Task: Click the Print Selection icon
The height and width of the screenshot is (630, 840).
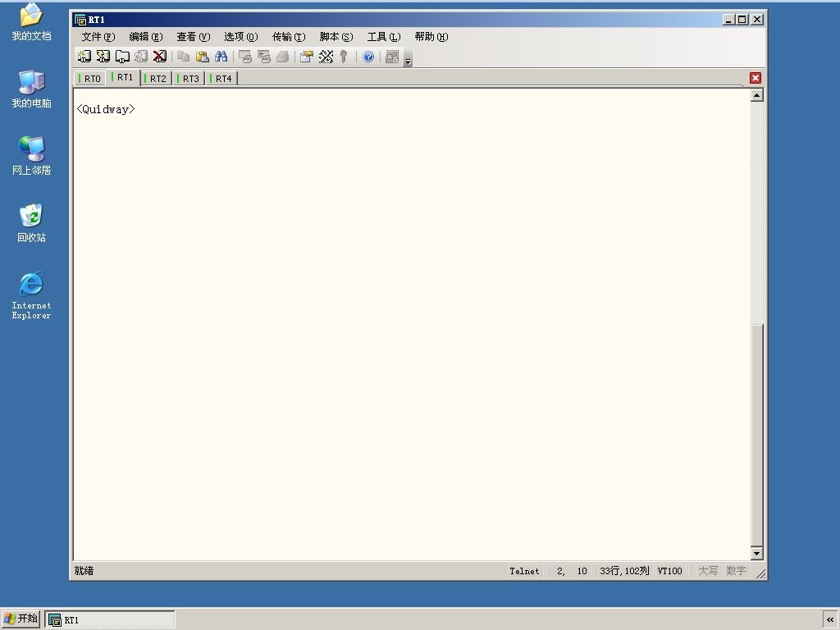Action: point(264,57)
